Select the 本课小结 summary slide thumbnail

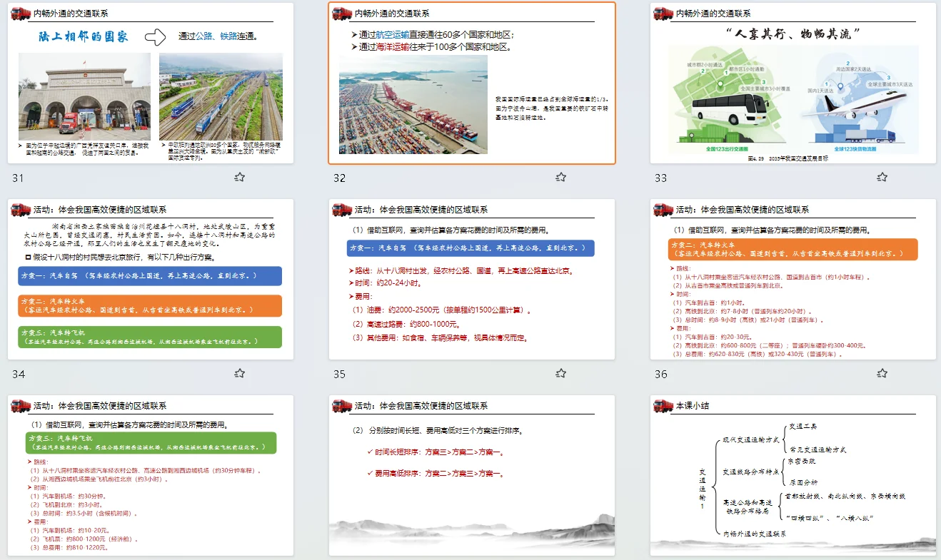793,475
